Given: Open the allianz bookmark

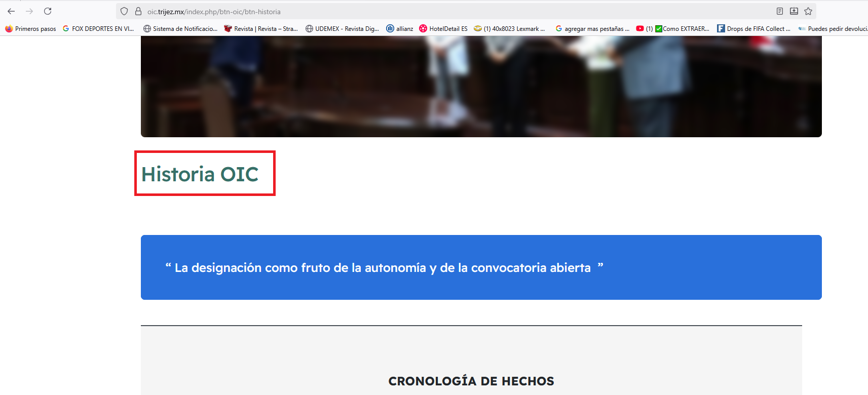Looking at the screenshot, I should (x=400, y=29).
